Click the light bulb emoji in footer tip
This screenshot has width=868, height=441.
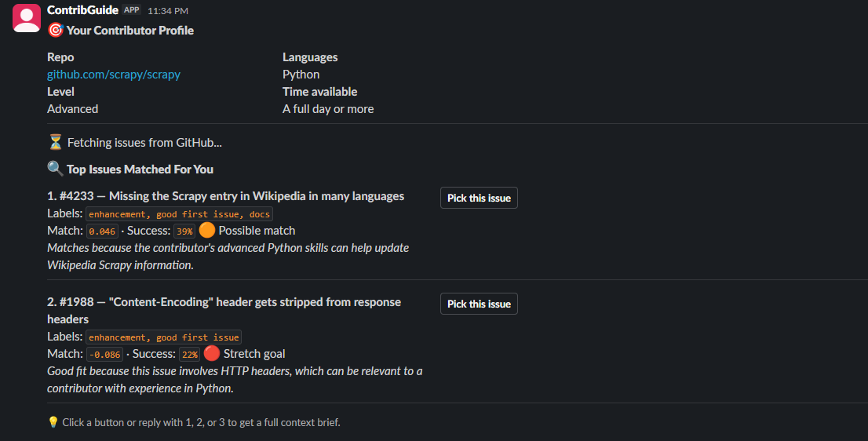(53, 422)
